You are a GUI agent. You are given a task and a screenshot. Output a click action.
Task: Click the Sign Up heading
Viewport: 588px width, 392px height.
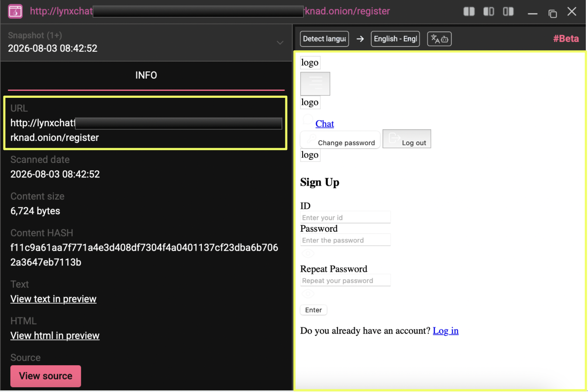319,182
